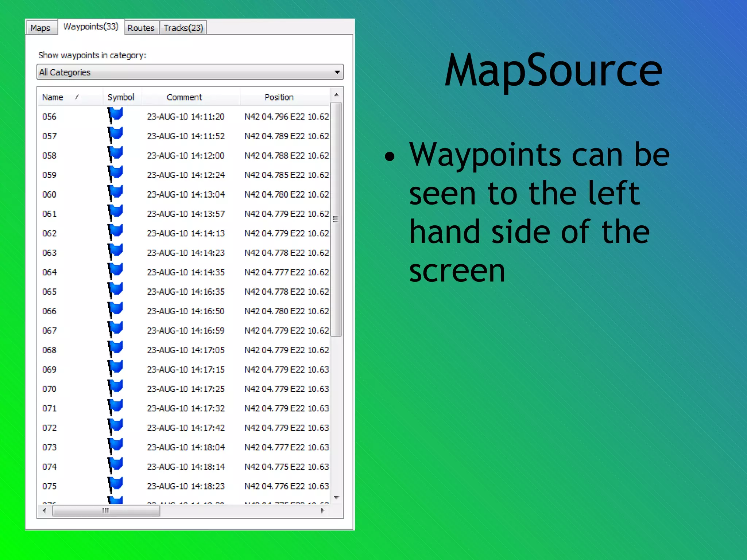Viewport: 747px width, 560px height.
Task: Open the Routes tab
Action: click(x=141, y=28)
